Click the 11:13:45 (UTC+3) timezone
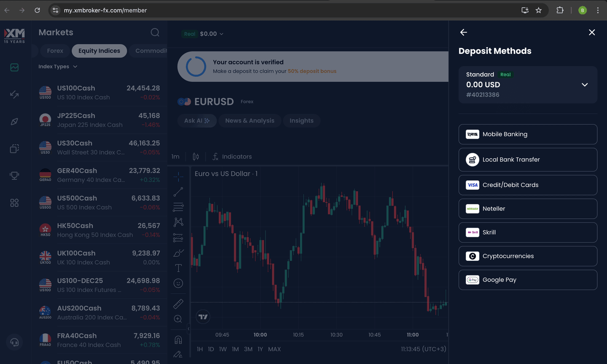 (x=424, y=349)
